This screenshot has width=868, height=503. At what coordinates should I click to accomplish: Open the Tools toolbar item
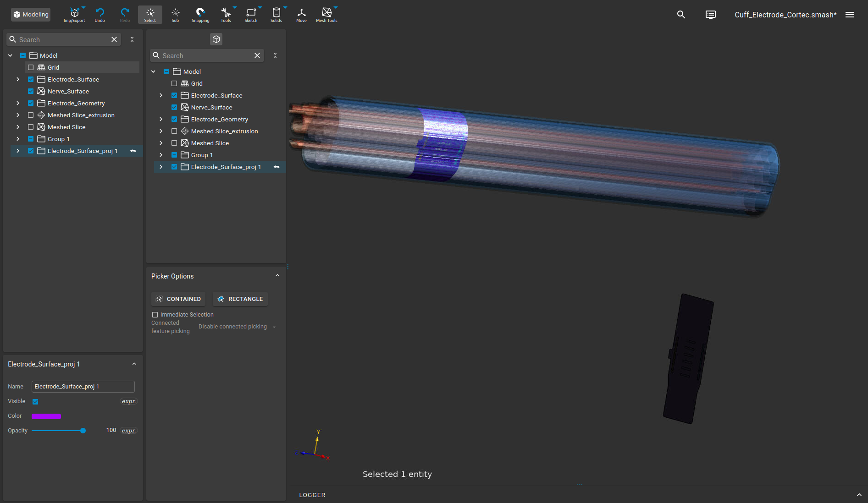[226, 15]
